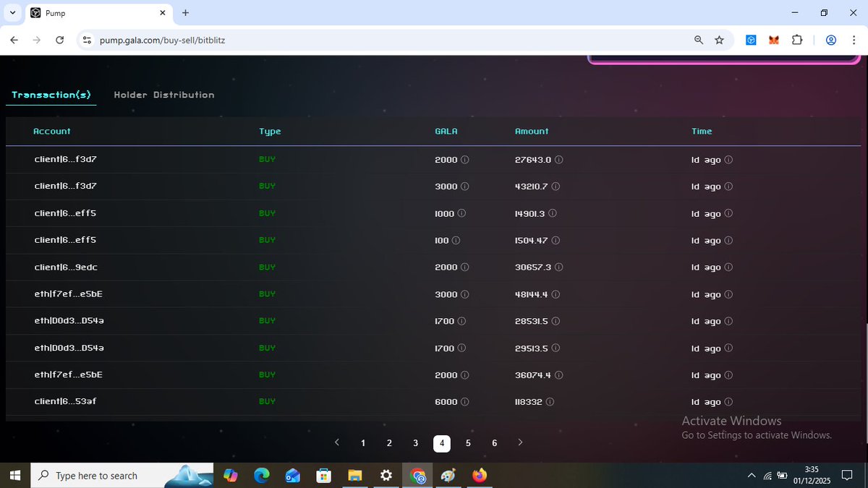
Task: Click the Amount column header
Action: click(x=532, y=132)
